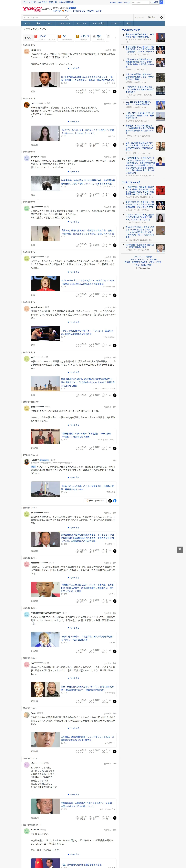The height and width of the screenshot is (868, 186).
Task: Click 共感した reaction on cmq********'s comment
Action: (x=81, y=448)
